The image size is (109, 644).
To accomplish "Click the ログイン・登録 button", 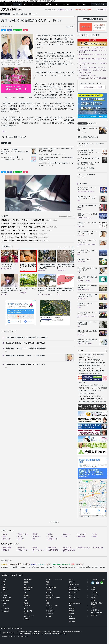I will pyautogui.click(x=102, y=10).
